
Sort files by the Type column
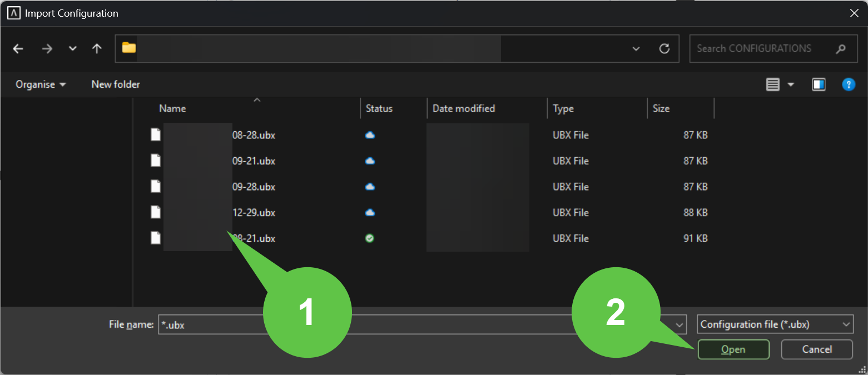tap(563, 108)
